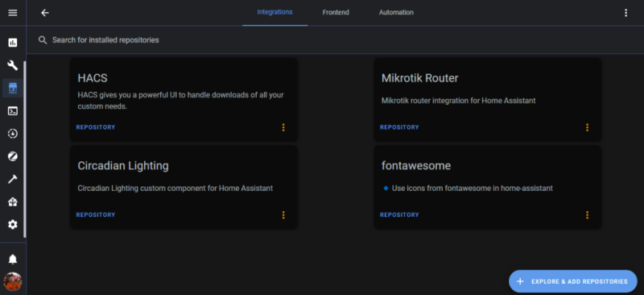The height and width of the screenshot is (295, 644).
Task: Open the settings gear in sidebar
Action: 13,225
